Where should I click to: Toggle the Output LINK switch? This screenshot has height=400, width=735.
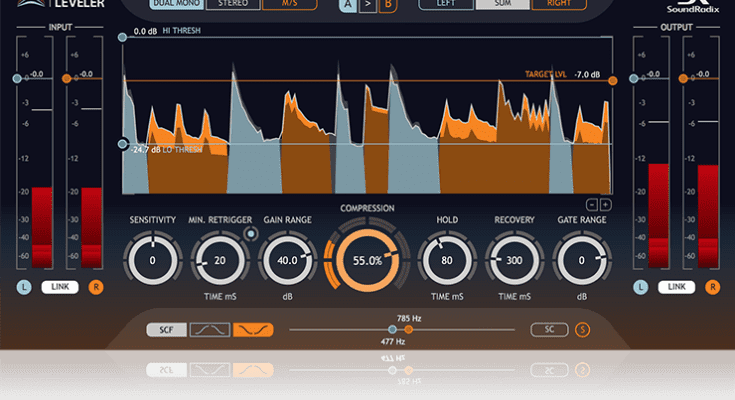[x=677, y=288]
